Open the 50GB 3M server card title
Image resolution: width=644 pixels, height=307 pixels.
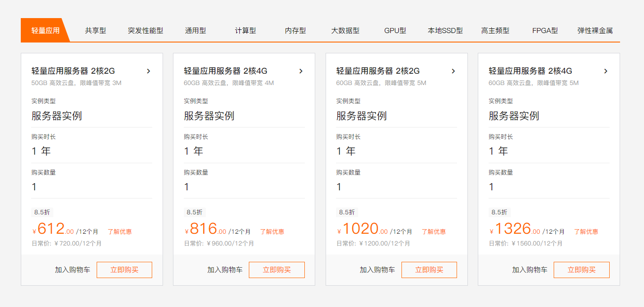[73, 71]
